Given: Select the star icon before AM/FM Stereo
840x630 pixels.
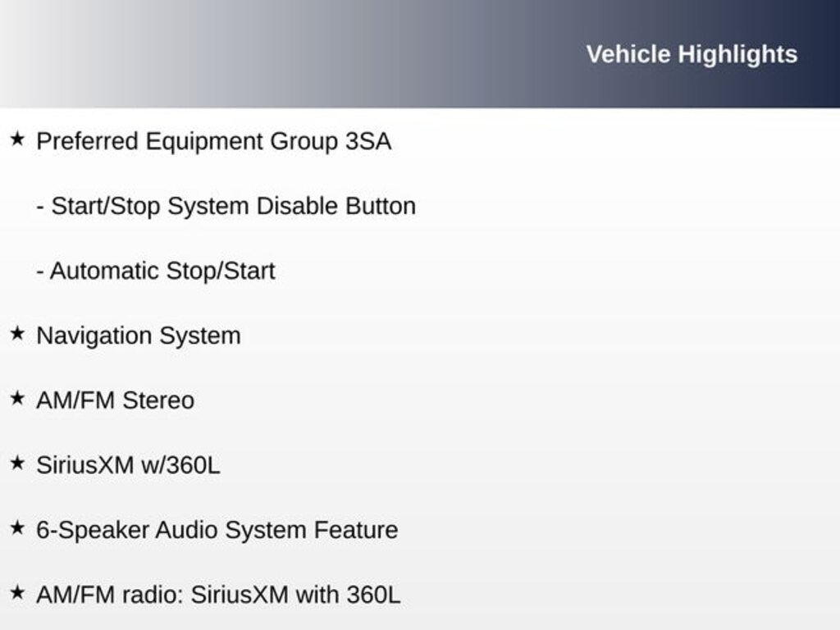Looking at the screenshot, I should [17, 399].
